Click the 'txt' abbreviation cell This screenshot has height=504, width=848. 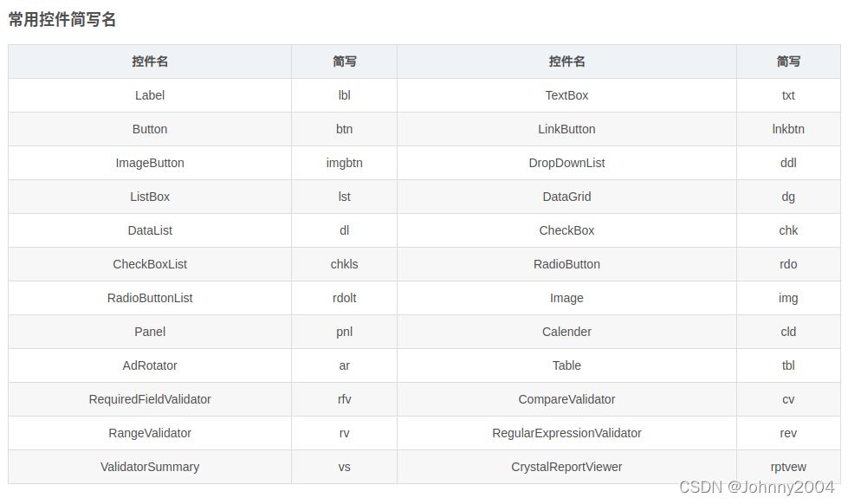pos(788,95)
